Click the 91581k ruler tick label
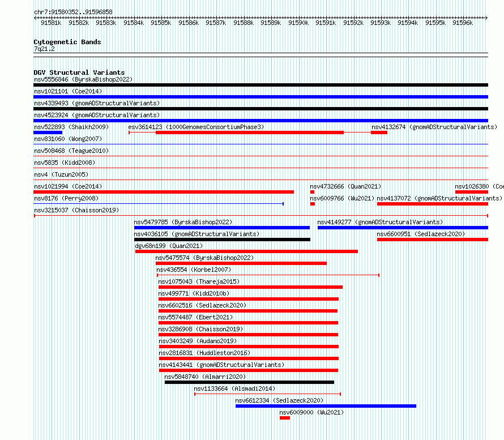Image resolution: width=504 pixels, height=440 pixels. click(x=51, y=23)
